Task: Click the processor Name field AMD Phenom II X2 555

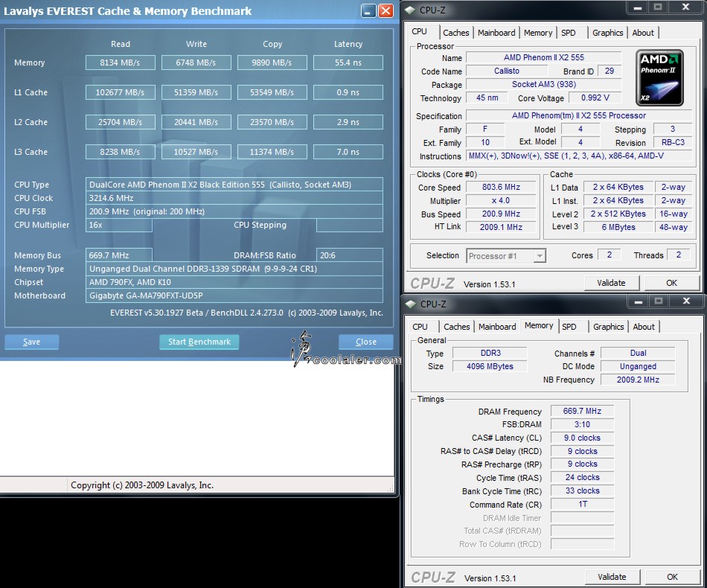Action: [544, 58]
